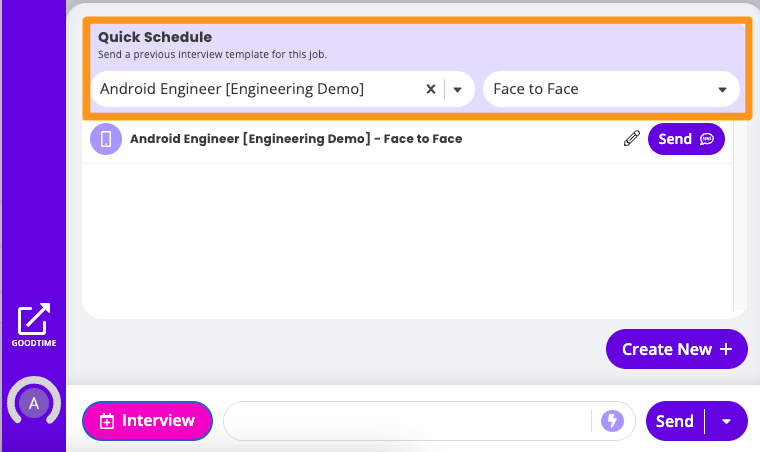Open the GoodTime external link icon
This screenshot has width=760, height=452.
33,319
